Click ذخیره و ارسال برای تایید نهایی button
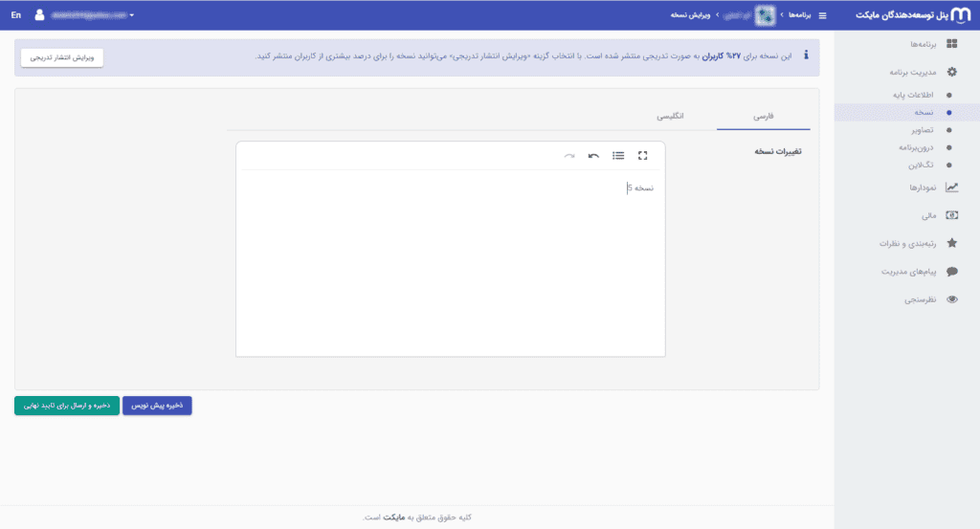Viewport: 980px width, 529px height. pyautogui.click(x=67, y=406)
